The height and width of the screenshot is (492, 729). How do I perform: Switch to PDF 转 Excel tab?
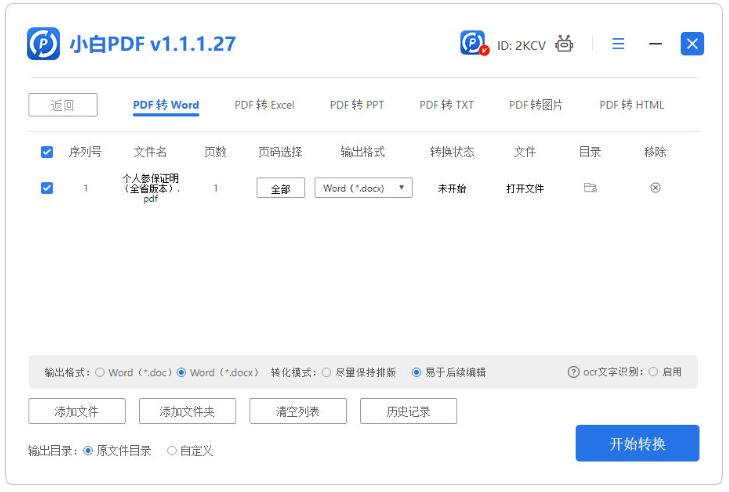tap(264, 105)
